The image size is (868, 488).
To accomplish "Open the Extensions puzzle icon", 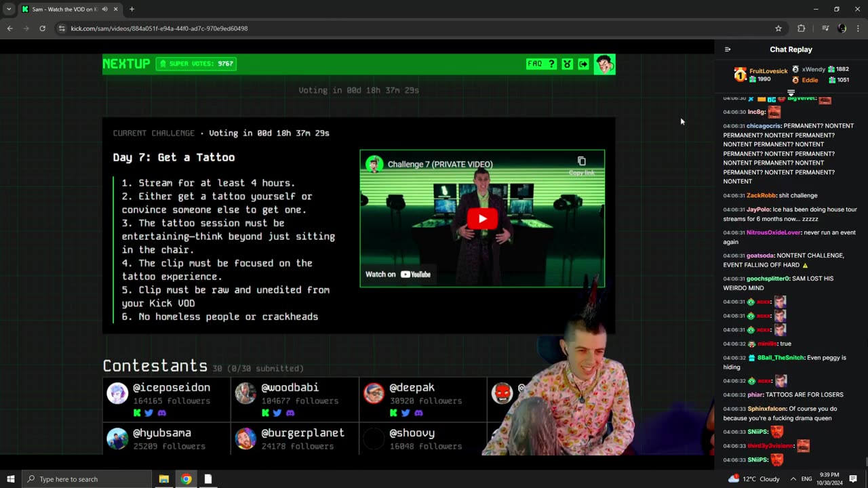I will click(x=802, y=28).
